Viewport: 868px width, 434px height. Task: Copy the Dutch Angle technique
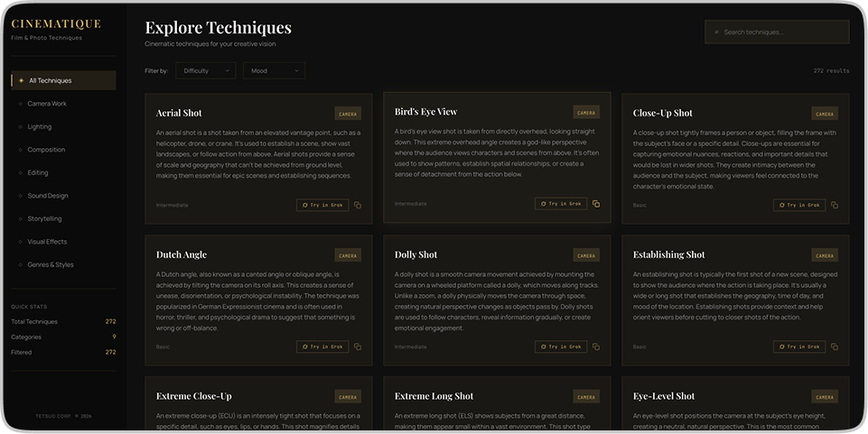click(x=358, y=346)
